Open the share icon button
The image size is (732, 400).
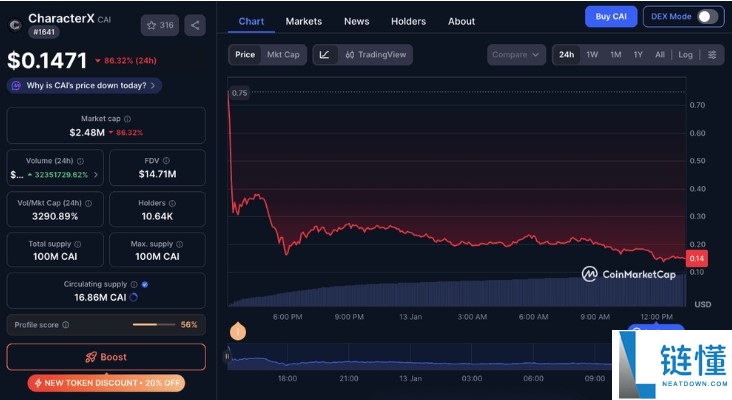[195, 25]
